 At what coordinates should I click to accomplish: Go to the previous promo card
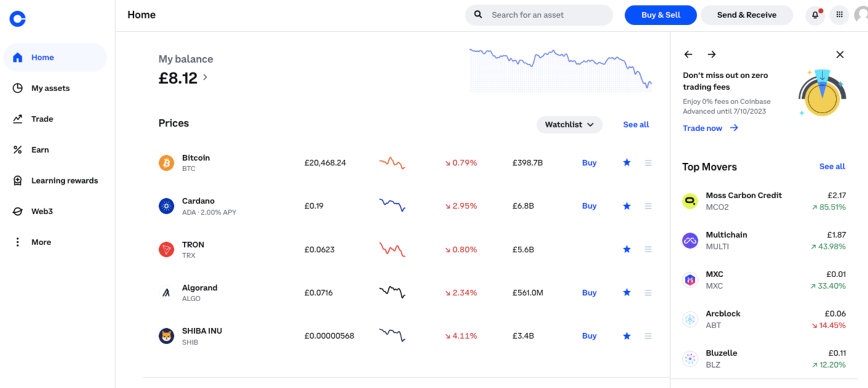[689, 54]
